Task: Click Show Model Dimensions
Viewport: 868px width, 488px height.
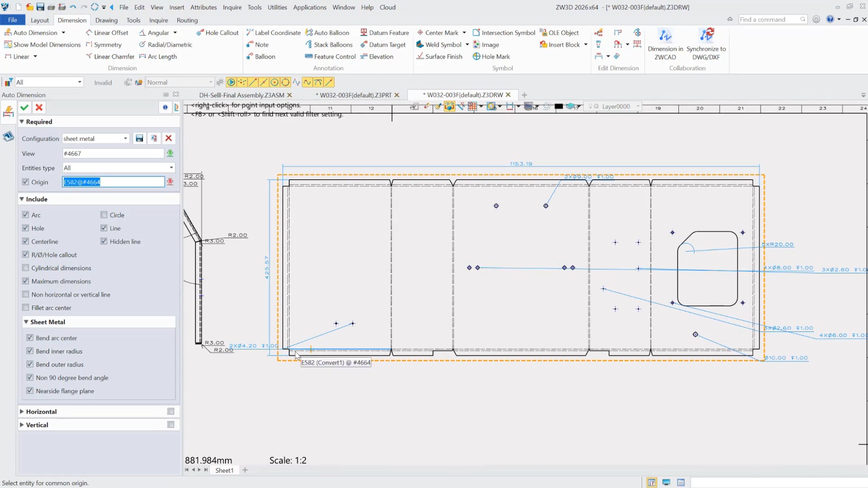Action: [x=42, y=45]
